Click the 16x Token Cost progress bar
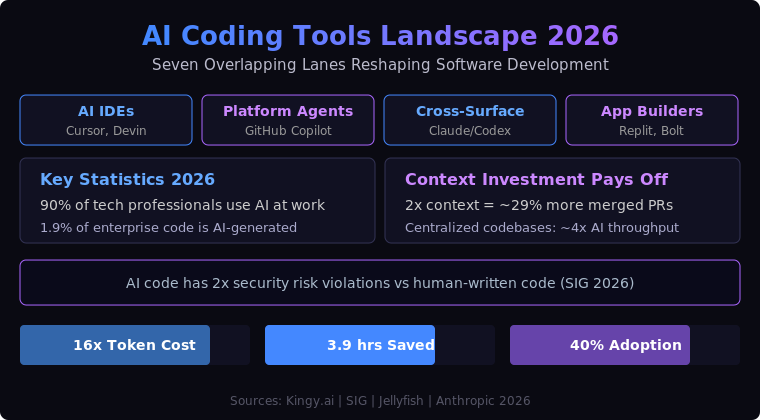The image size is (760, 420). pos(135,345)
